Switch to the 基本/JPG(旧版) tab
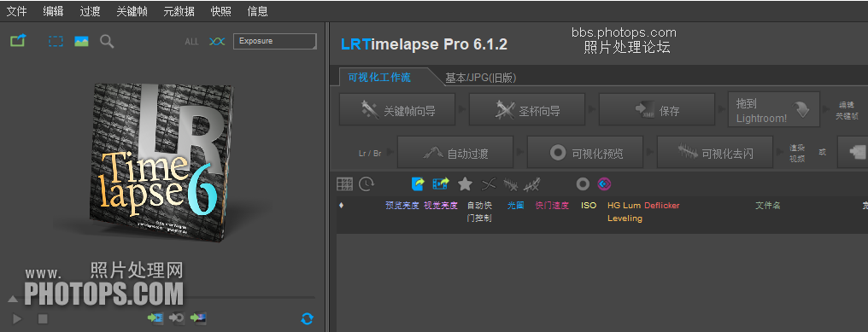868x332 pixels. (x=480, y=78)
